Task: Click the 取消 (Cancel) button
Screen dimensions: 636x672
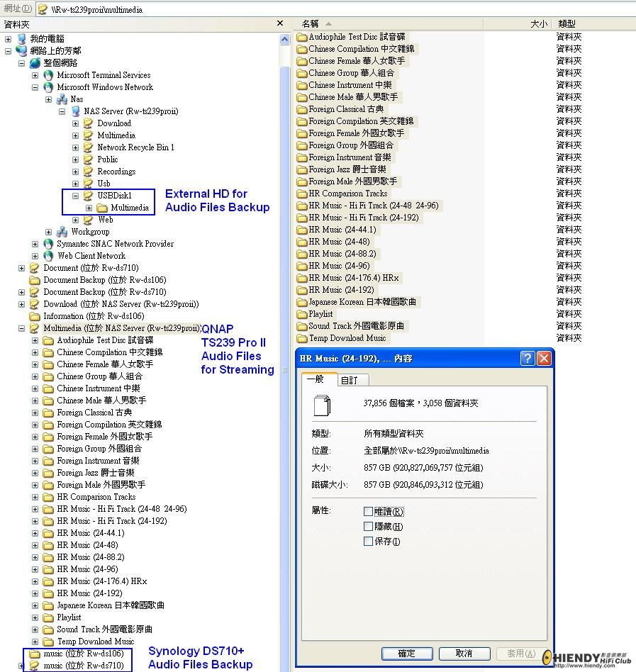Action: click(x=464, y=653)
